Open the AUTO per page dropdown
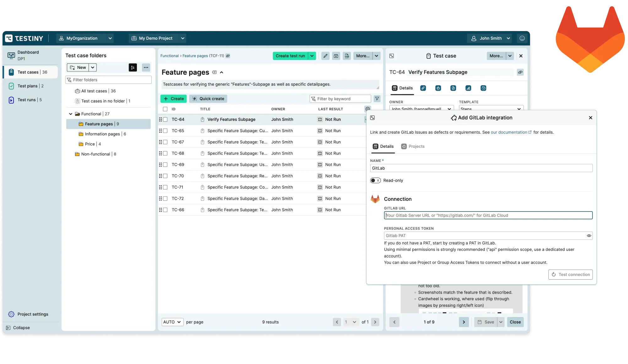 click(x=172, y=322)
